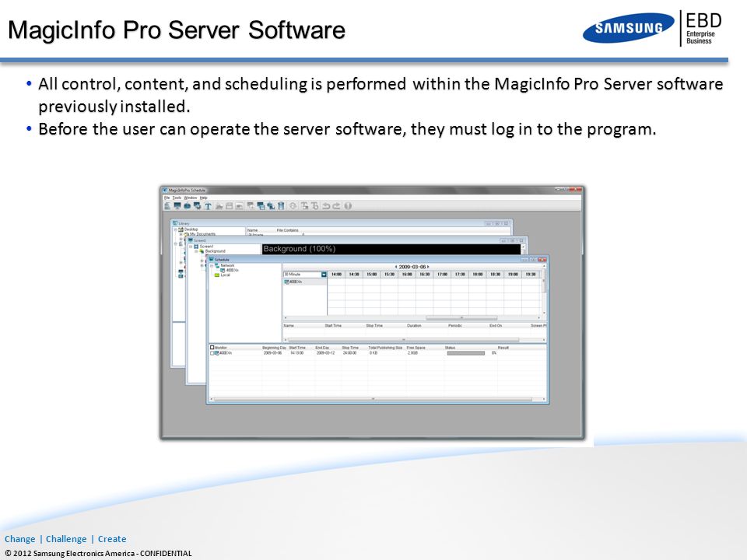
Task: Select the Text 'T' tool in toolbar
Action: point(209,206)
